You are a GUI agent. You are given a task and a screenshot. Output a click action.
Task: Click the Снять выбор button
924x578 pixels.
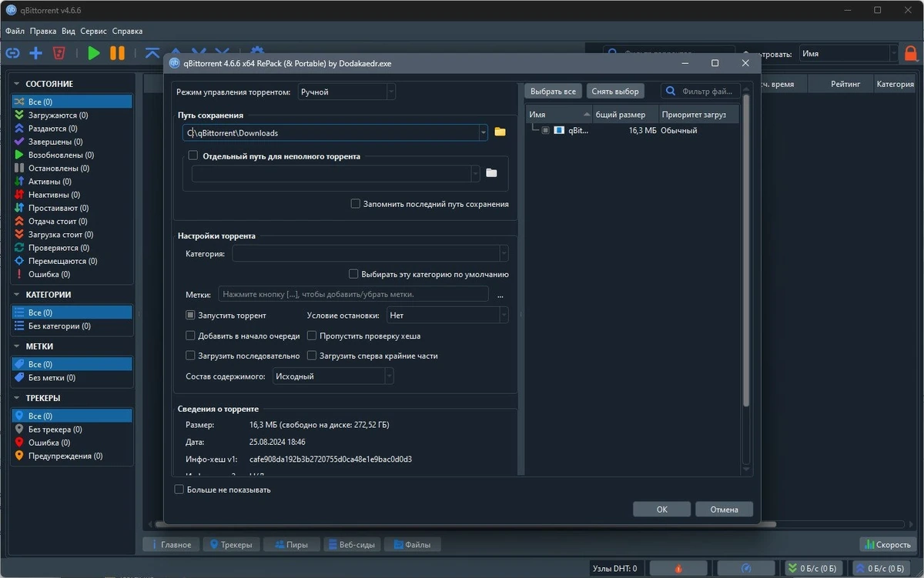pos(615,91)
